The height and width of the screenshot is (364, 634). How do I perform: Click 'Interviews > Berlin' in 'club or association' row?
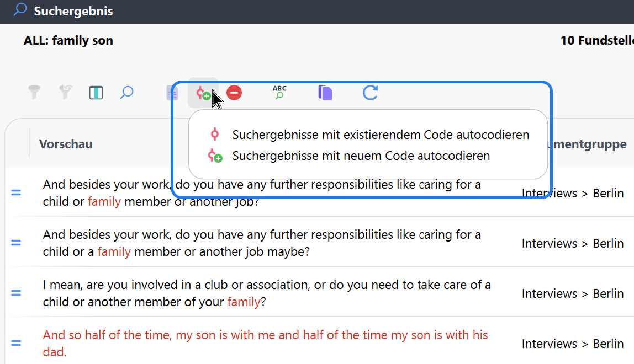(x=573, y=293)
